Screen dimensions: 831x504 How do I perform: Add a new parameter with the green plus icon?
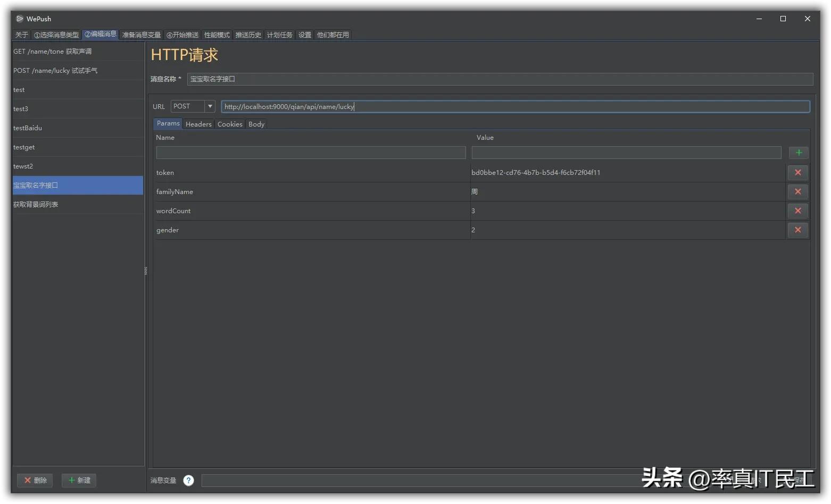tap(798, 153)
